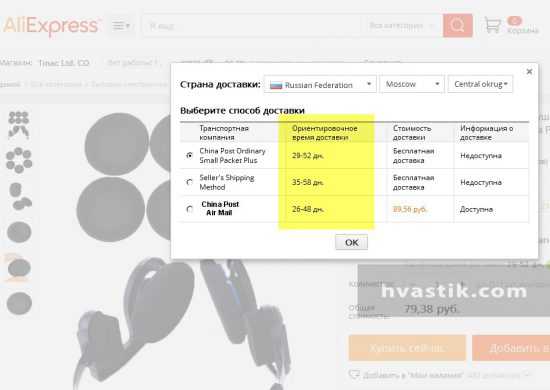This screenshot has height=390, width=550.
Task: Click the AliExpress logo
Action: pyautogui.click(x=51, y=26)
